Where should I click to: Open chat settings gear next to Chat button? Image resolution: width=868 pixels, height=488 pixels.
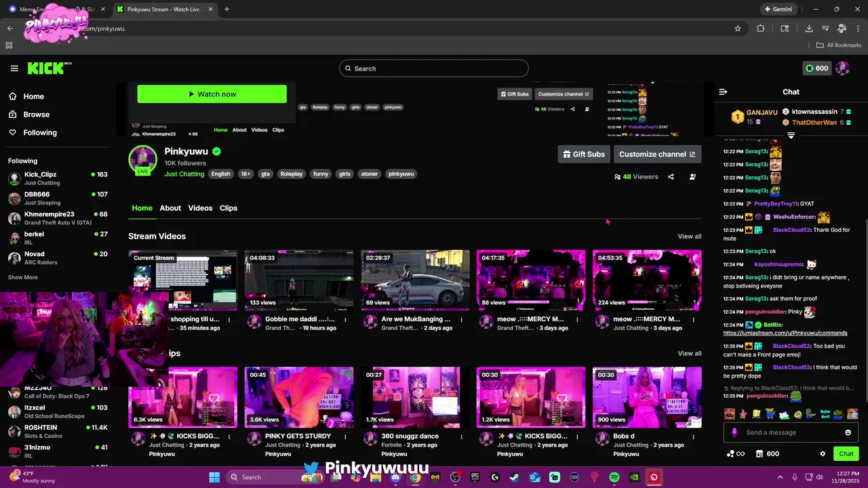point(823,454)
